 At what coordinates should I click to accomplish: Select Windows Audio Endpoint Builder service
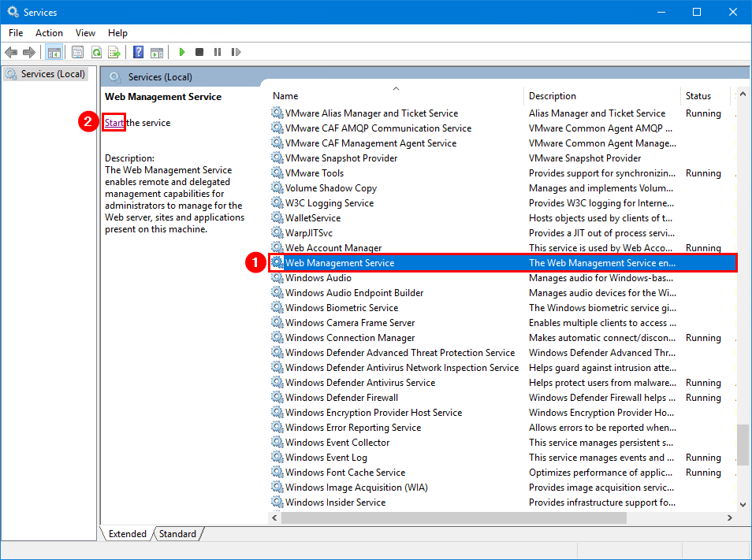tap(355, 292)
